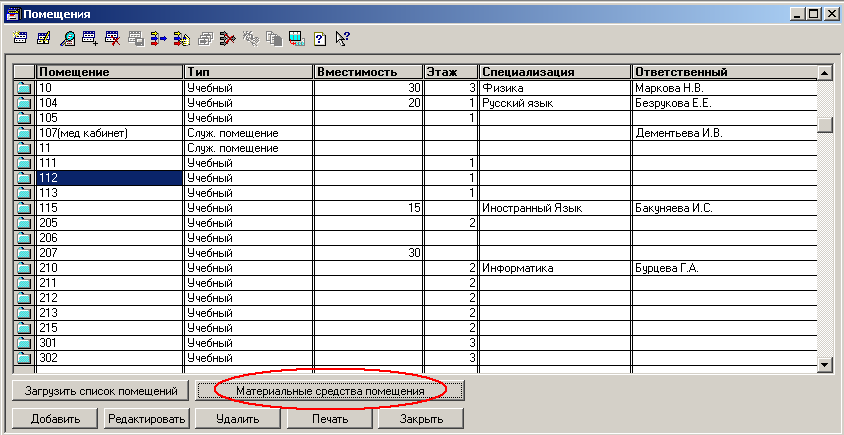Click the Добавить button
Screen dimensions: 844x435
tap(55, 419)
